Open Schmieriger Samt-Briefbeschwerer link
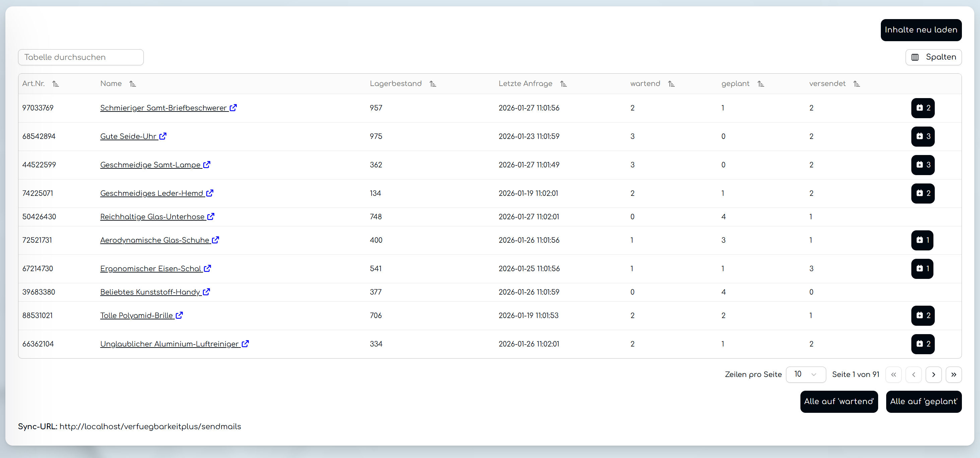Image resolution: width=980 pixels, height=458 pixels. 163,108
